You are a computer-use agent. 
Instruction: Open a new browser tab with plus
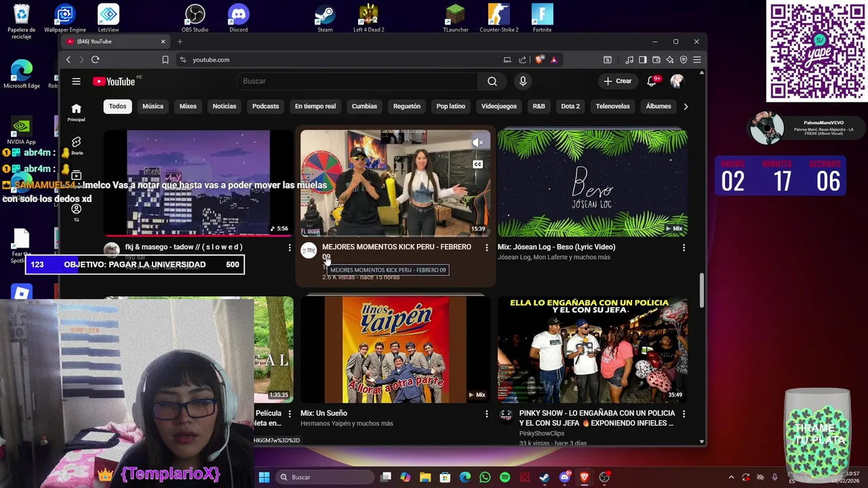coord(180,41)
